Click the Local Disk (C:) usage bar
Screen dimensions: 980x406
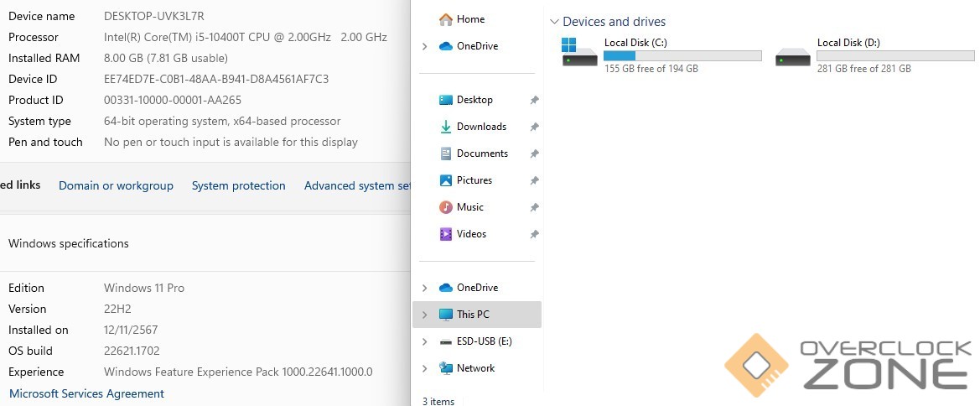(682, 55)
